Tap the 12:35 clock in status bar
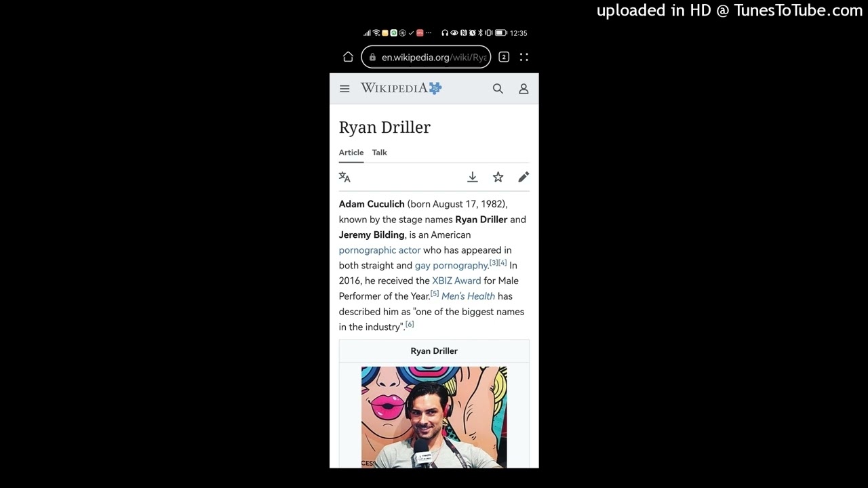 [x=519, y=33]
